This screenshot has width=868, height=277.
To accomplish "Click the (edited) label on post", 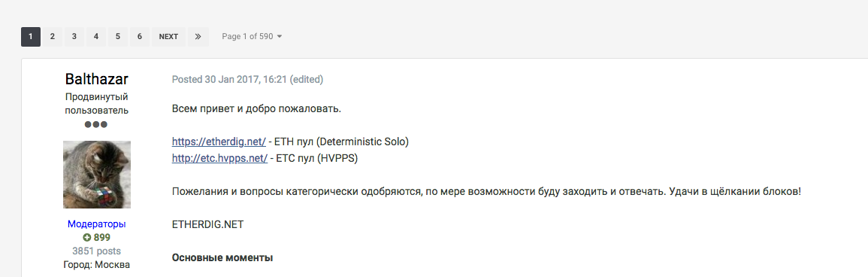I will [x=306, y=79].
